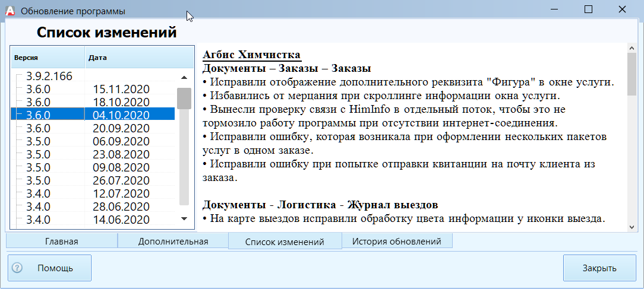Click the Список изменений page title
Viewport: 644px width, 289px height.
[x=107, y=32]
